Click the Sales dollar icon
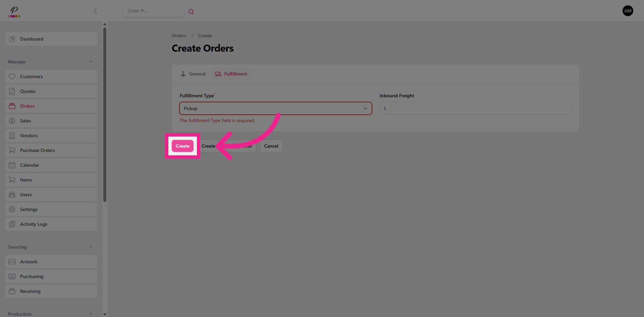Viewport: 644px width, 317px height. 12,121
